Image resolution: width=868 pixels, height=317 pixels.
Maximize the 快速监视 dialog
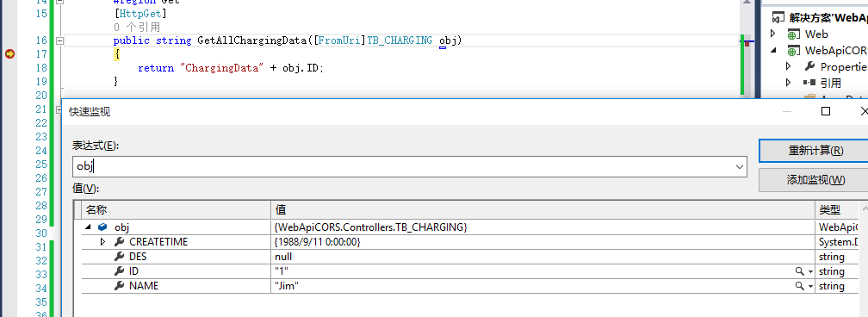(825, 111)
